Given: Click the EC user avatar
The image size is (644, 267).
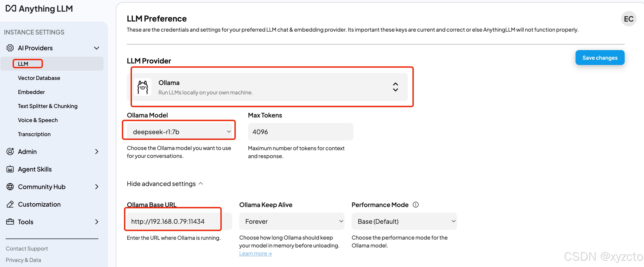Looking at the screenshot, I should (628, 19).
